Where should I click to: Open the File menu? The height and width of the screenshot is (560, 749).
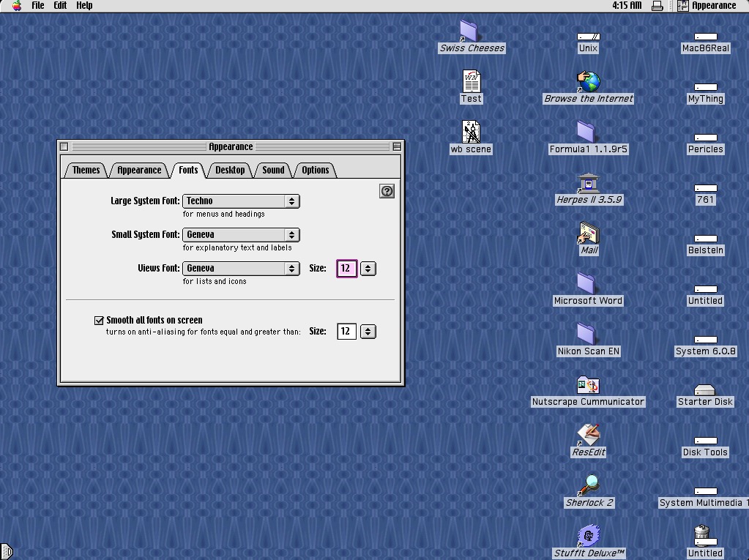point(38,6)
